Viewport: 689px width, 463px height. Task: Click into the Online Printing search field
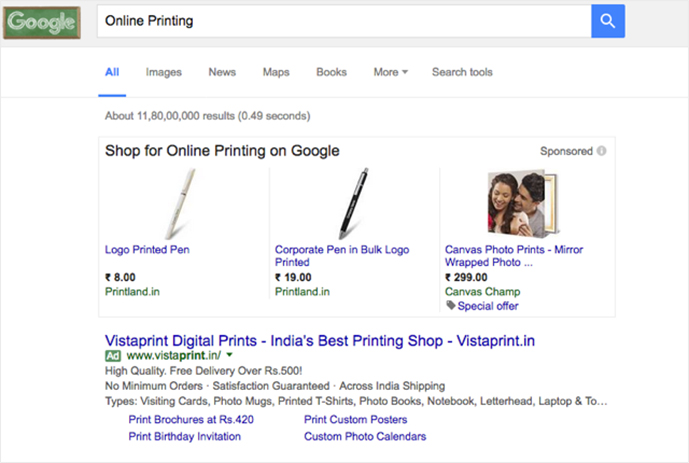(x=340, y=21)
